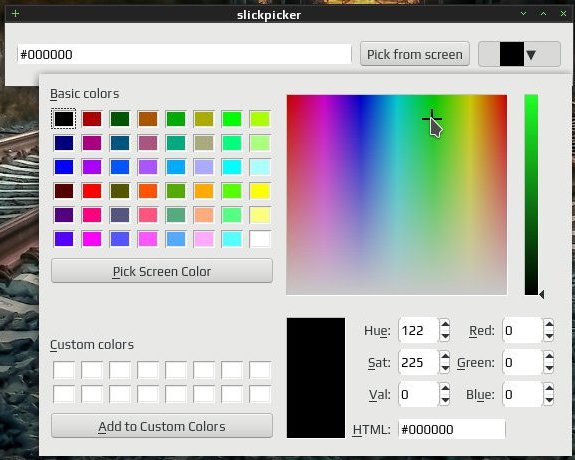Viewport: 575px width, 460px height.
Task: Increase the Hue value with up arrow
Action: pos(445,324)
